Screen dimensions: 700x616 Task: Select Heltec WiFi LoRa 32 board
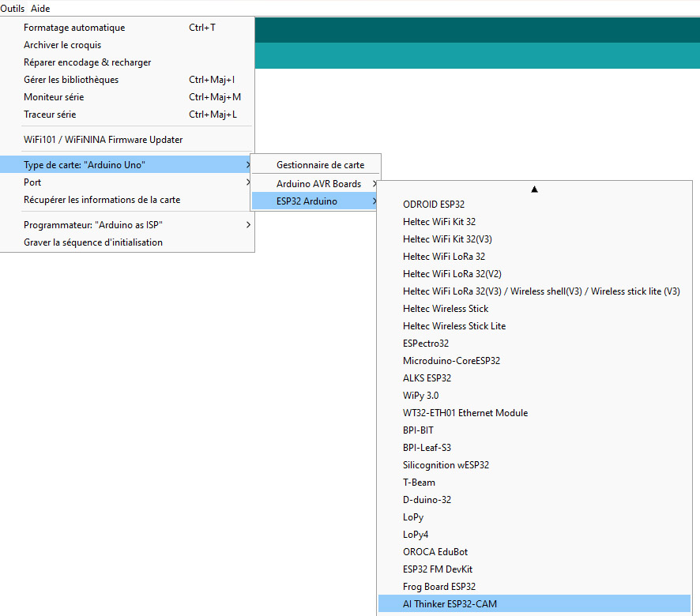click(x=534, y=257)
